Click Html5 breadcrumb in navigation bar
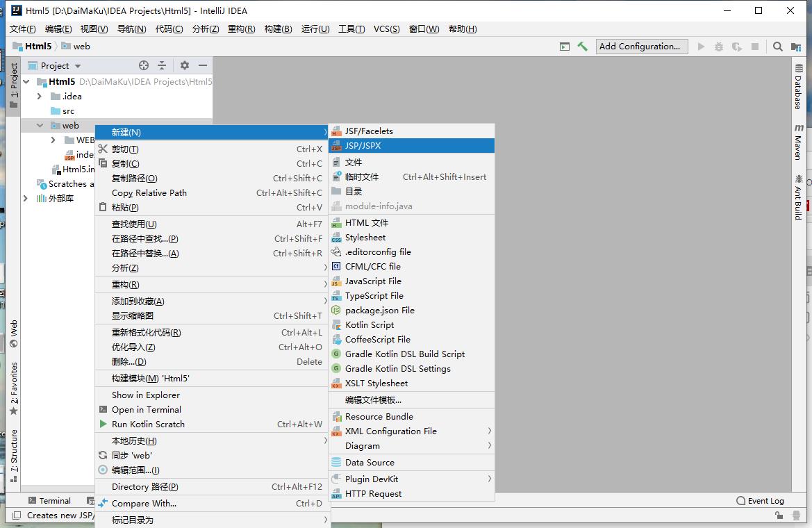812x528 pixels. (x=32, y=46)
